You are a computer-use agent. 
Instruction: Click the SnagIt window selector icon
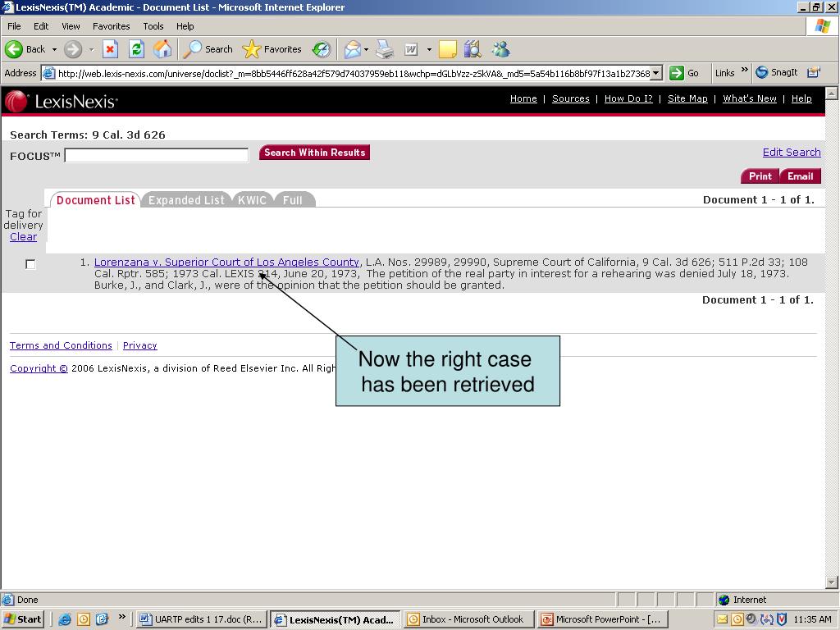pos(813,72)
